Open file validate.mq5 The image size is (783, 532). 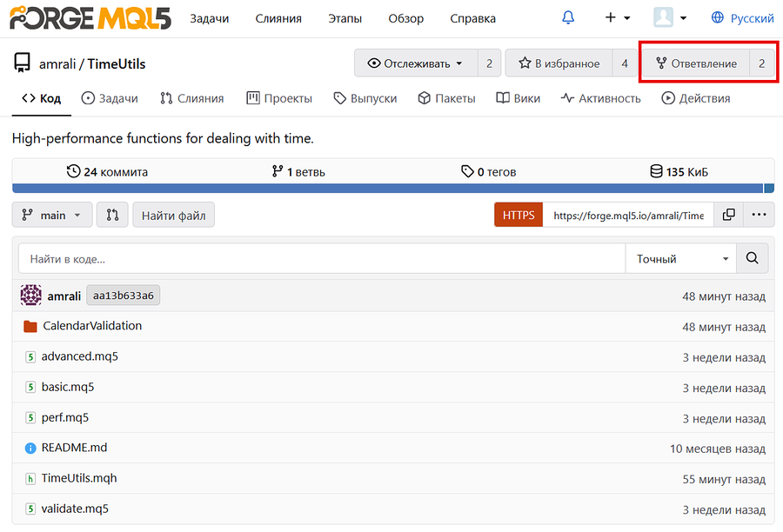(x=75, y=509)
